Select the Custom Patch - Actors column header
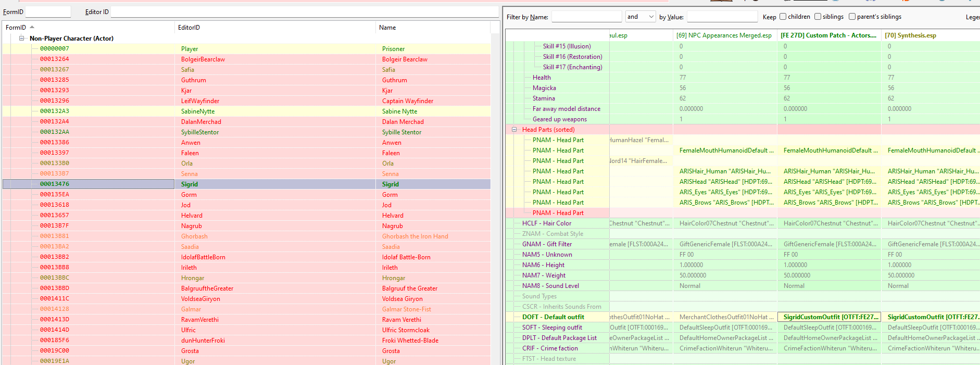 point(829,35)
